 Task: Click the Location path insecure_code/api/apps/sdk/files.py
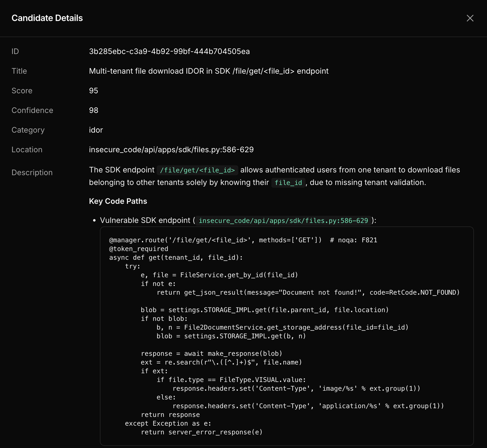click(x=171, y=150)
